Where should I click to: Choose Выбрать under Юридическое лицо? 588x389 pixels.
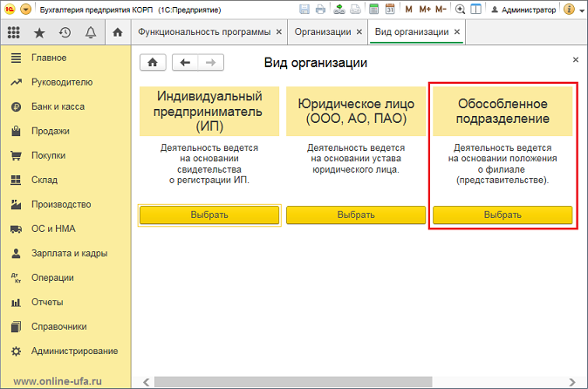pyautogui.click(x=356, y=215)
